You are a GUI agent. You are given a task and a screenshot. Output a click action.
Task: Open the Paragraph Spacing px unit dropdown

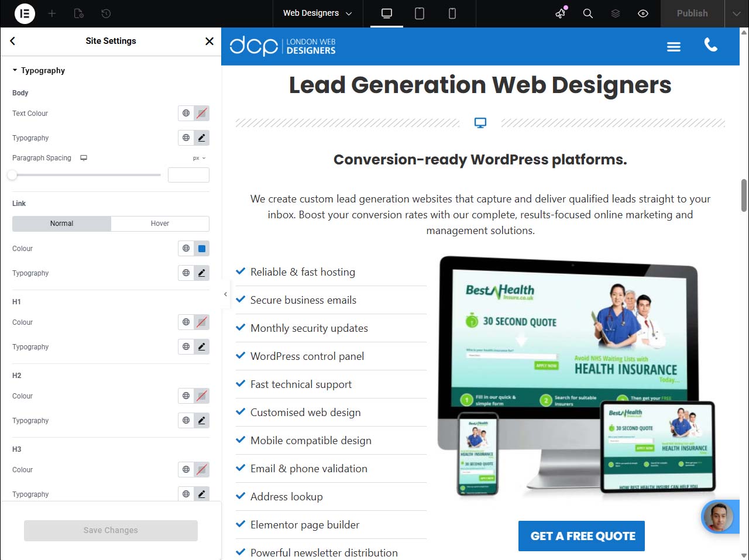(x=199, y=159)
